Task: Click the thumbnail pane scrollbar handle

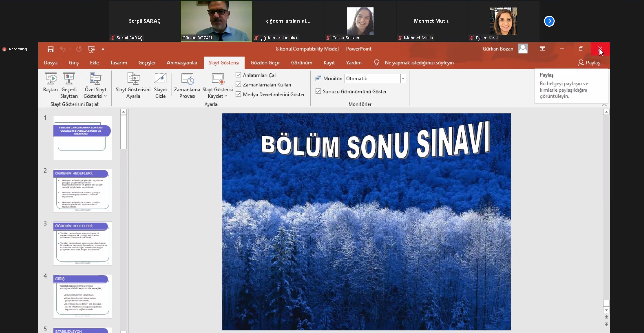Action: tap(124, 132)
